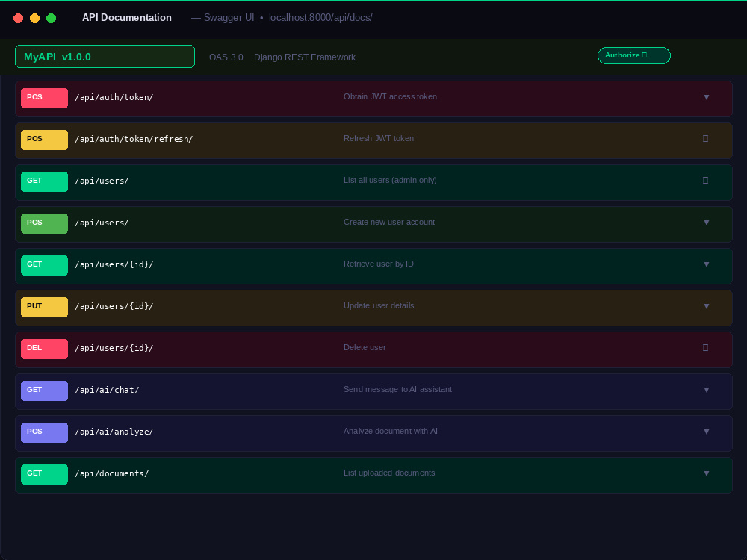Expand the Analyze document with AI arrow
Viewport: 747px width, 560px height.
click(x=707, y=432)
